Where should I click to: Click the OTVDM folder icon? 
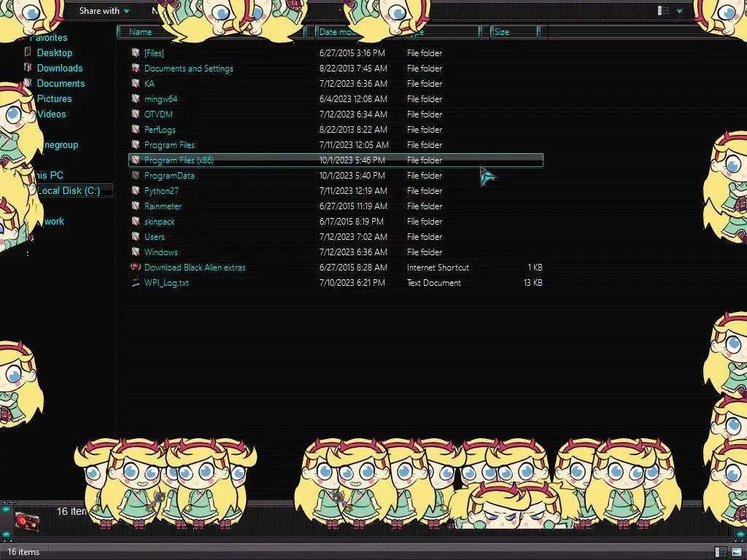pyautogui.click(x=136, y=114)
